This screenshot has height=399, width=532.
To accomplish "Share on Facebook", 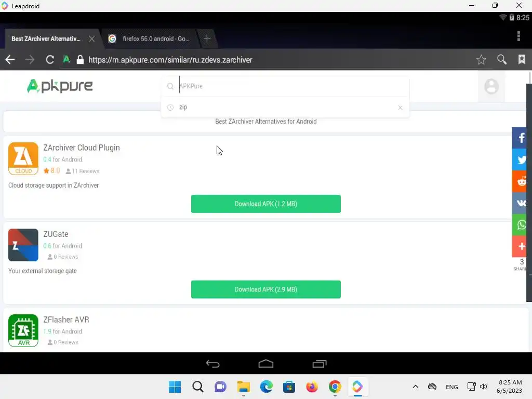I will (x=520, y=138).
